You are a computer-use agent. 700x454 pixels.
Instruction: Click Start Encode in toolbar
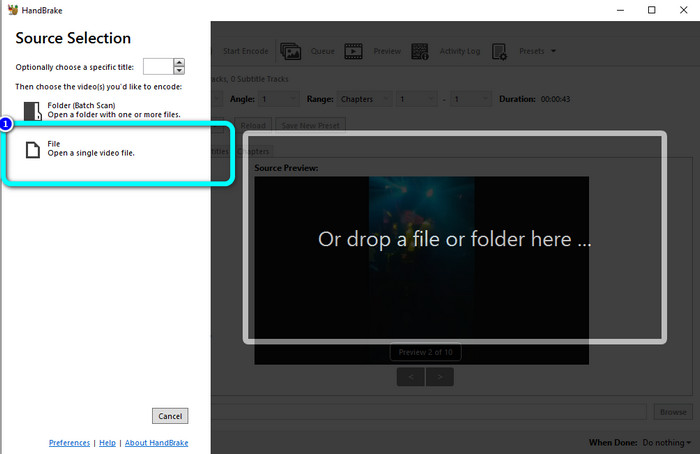point(246,51)
